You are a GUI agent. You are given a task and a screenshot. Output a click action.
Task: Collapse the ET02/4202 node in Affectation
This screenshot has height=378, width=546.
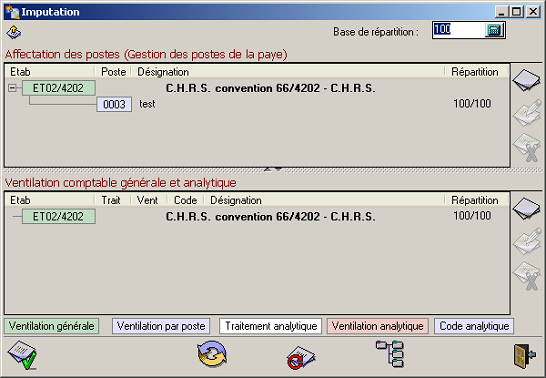coord(12,88)
